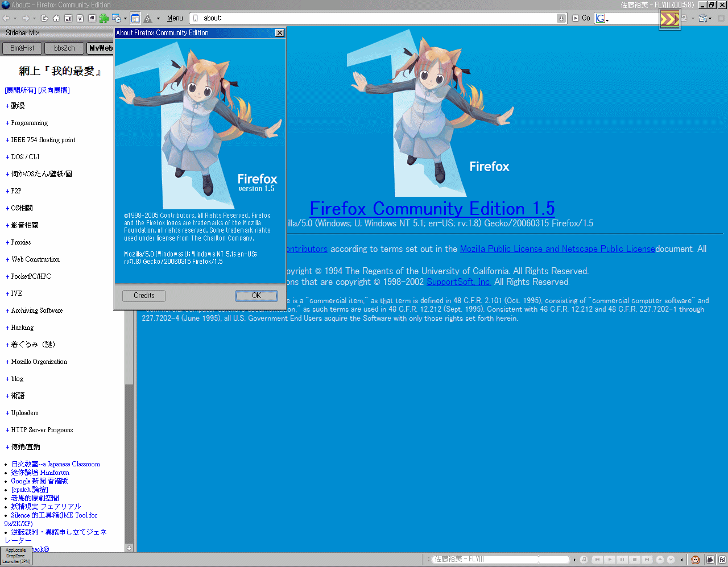Click the yellow chevron throbber icon
Screen dimensions: 728x567
pos(669,20)
